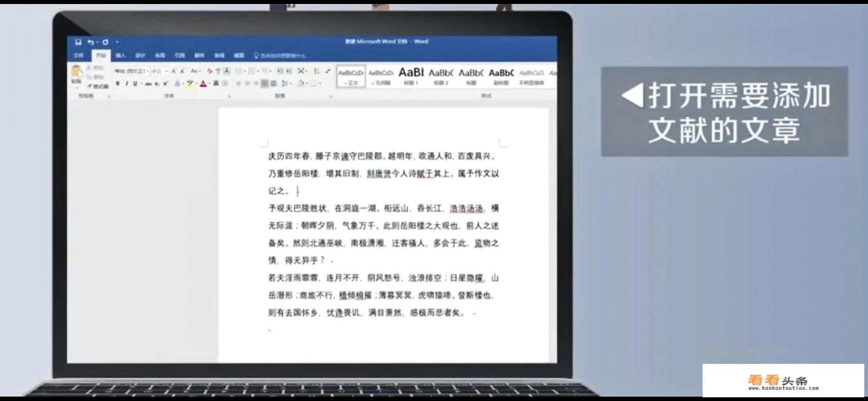Click the Tell Me search box
868x401 pixels.
tap(280, 56)
